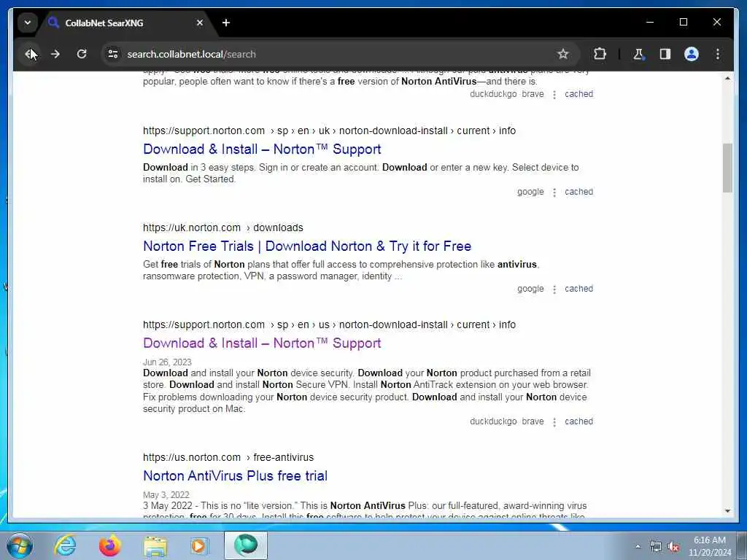
Task: Reload the current page
Action: click(x=82, y=54)
